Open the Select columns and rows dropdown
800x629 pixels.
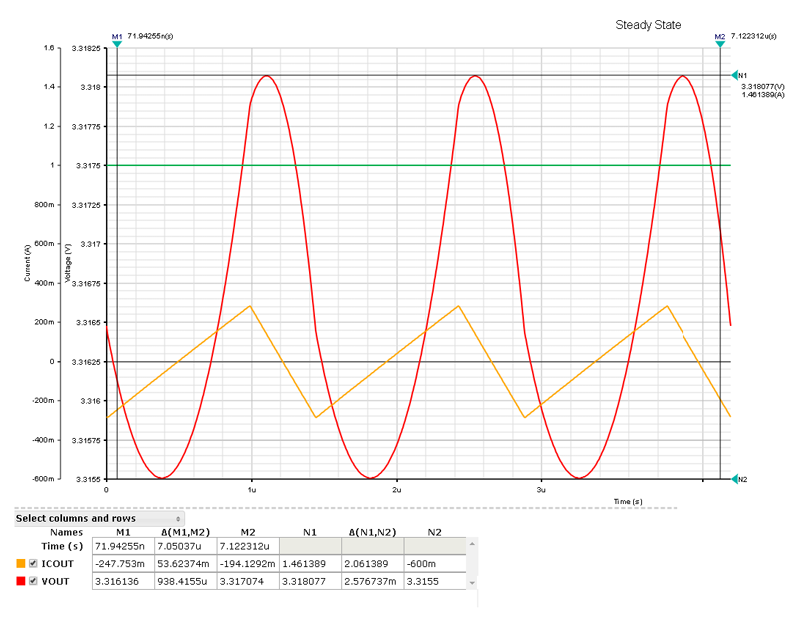98,519
